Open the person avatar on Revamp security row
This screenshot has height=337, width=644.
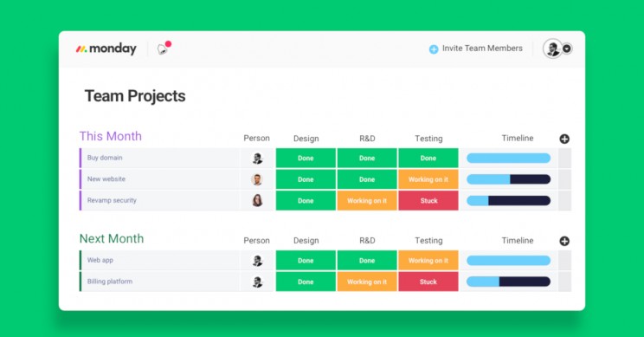[x=257, y=201]
